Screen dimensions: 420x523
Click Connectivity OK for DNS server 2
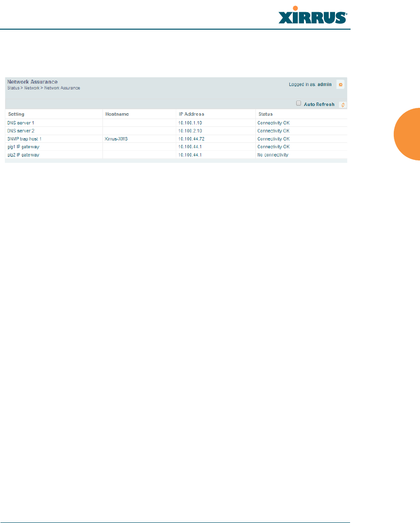click(273, 131)
